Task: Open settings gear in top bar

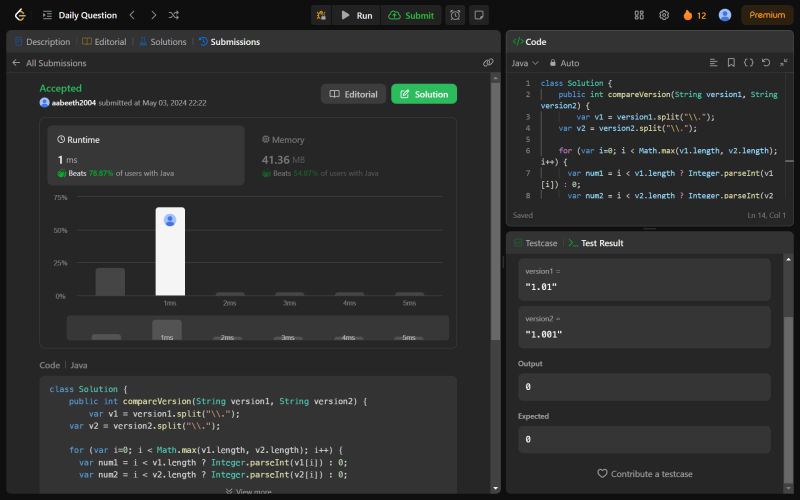Action: coord(664,15)
